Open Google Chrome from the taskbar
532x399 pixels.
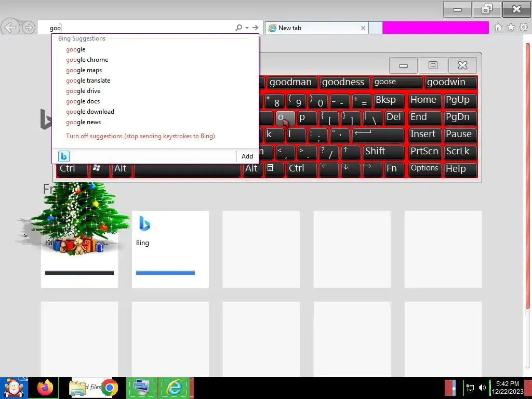109,388
